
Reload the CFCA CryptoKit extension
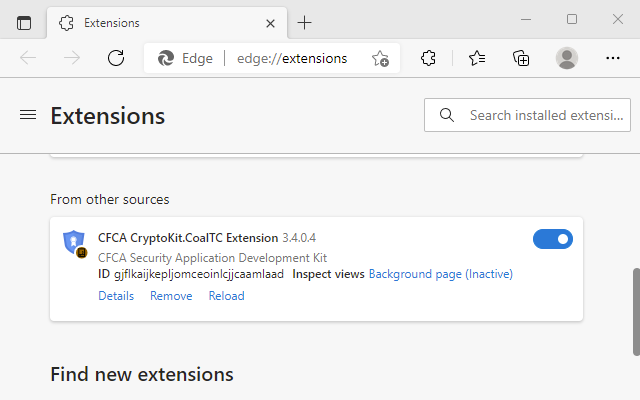pos(226,296)
